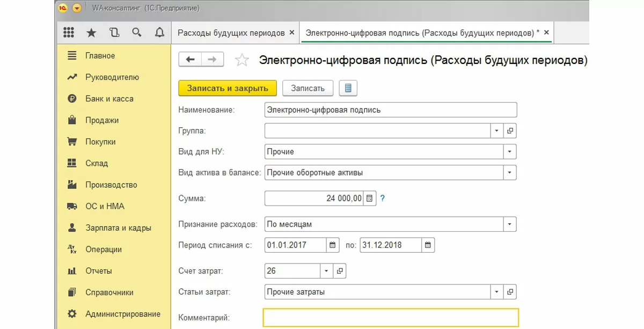The image size is (644, 329).
Task: Open the Признание расходов dropdown
Action: point(510,224)
